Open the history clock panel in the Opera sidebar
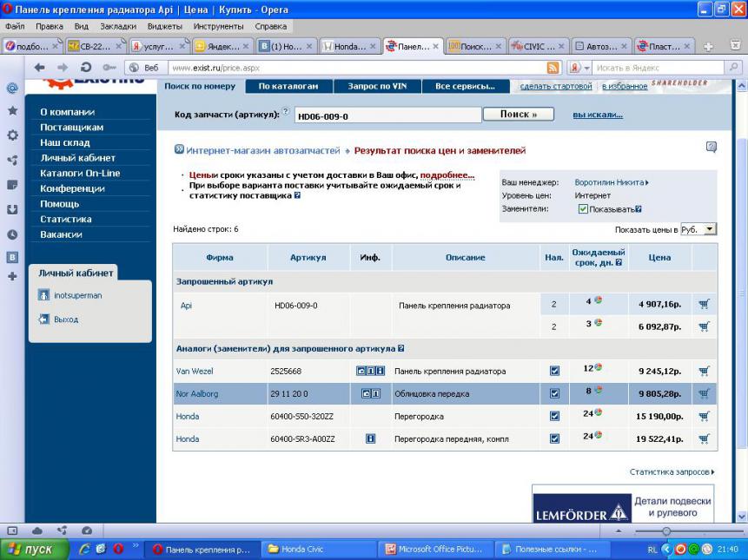Screen dimensions: 748x560 [12, 234]
